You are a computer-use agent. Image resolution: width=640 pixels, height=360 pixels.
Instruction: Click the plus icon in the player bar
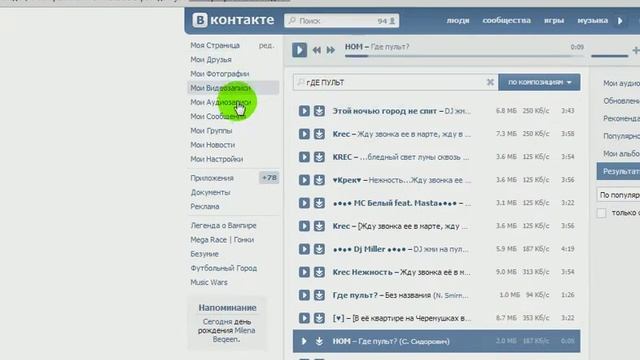point(636,50)
